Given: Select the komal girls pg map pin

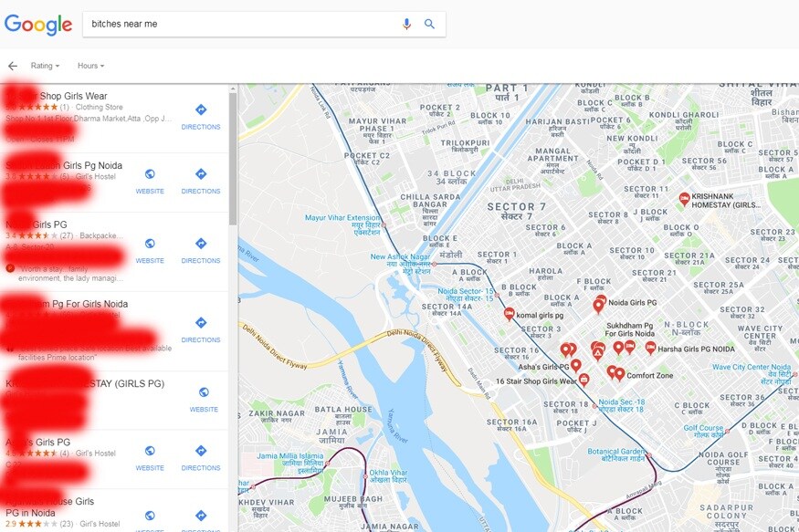Looking at the screenshot, I should pyautogui.click(x=509, y=314).
